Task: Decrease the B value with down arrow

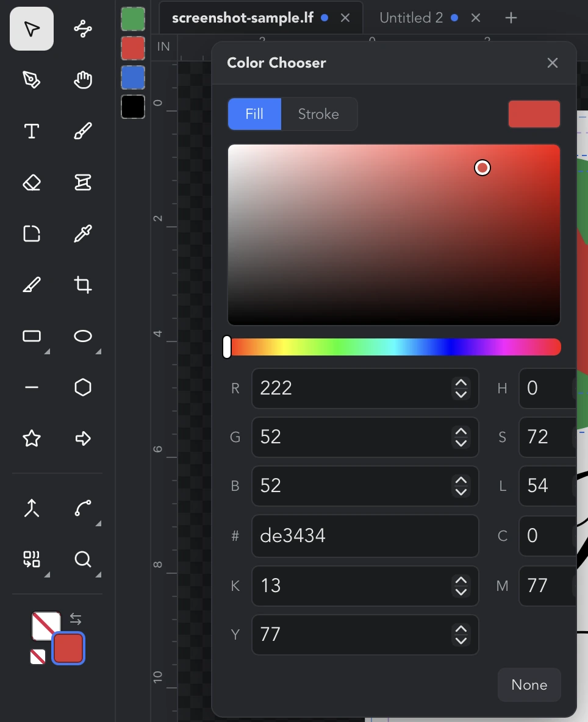Action: tap(461, 491)
